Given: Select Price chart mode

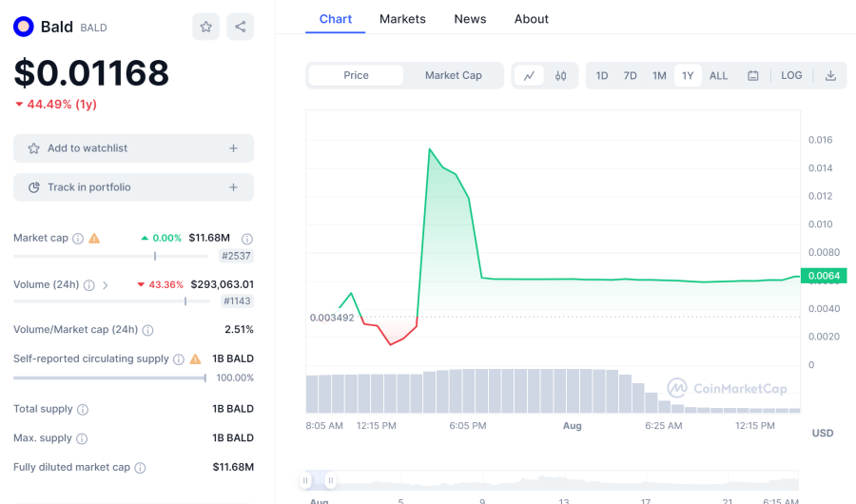Looking at the screenshot, I should click(x=356, y=75).
